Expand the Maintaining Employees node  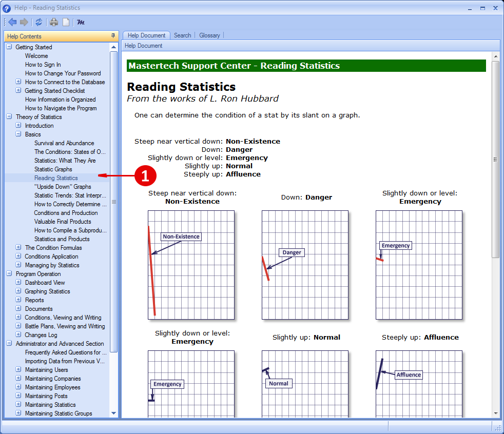(18, 387)
